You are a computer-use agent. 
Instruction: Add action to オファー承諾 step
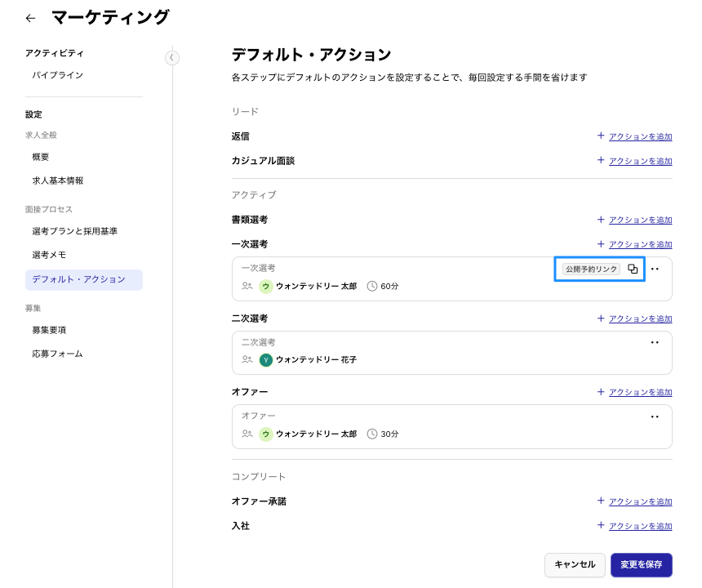pos(634,501)
